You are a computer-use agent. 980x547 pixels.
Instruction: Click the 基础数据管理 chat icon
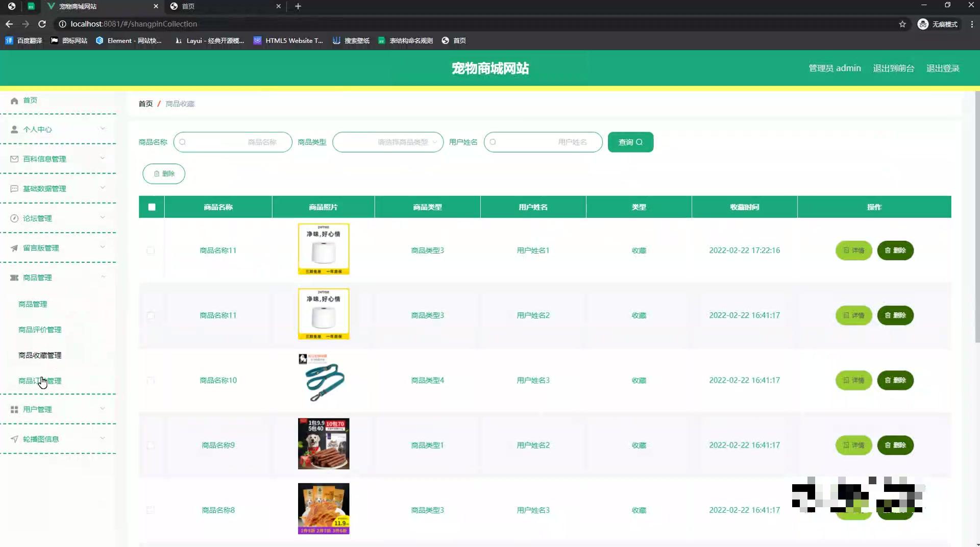point(14,189)
